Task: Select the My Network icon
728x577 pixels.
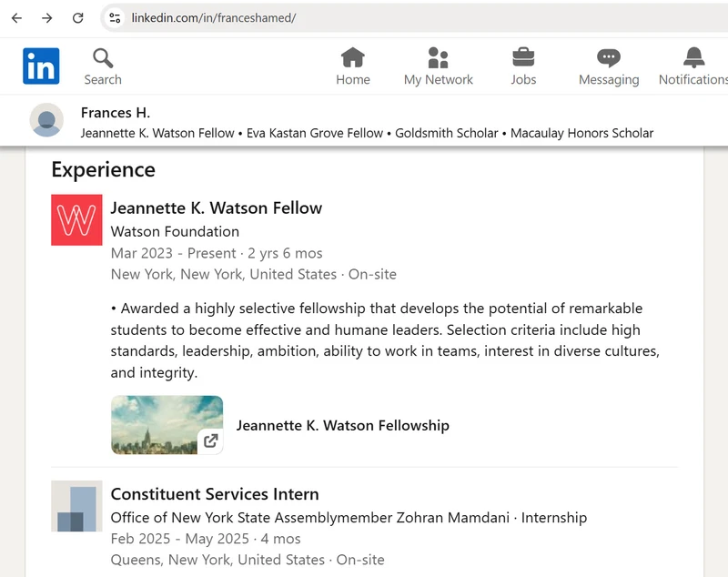Action: tap(439, 58)
